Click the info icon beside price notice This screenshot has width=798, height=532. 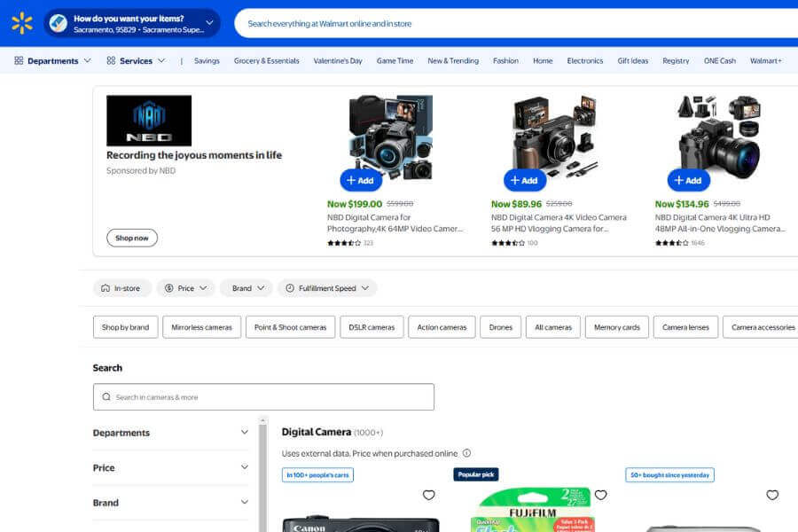tap(466, 453)
